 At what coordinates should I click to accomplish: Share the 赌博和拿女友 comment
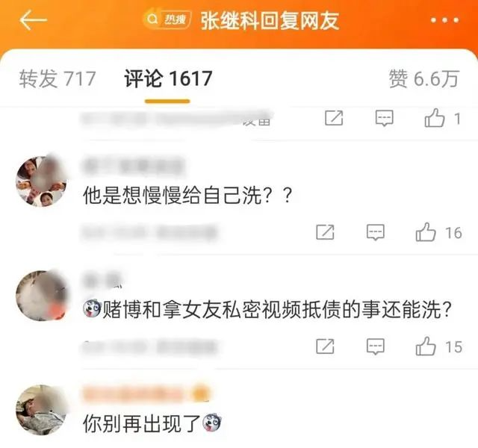click(x=325, y=346)
